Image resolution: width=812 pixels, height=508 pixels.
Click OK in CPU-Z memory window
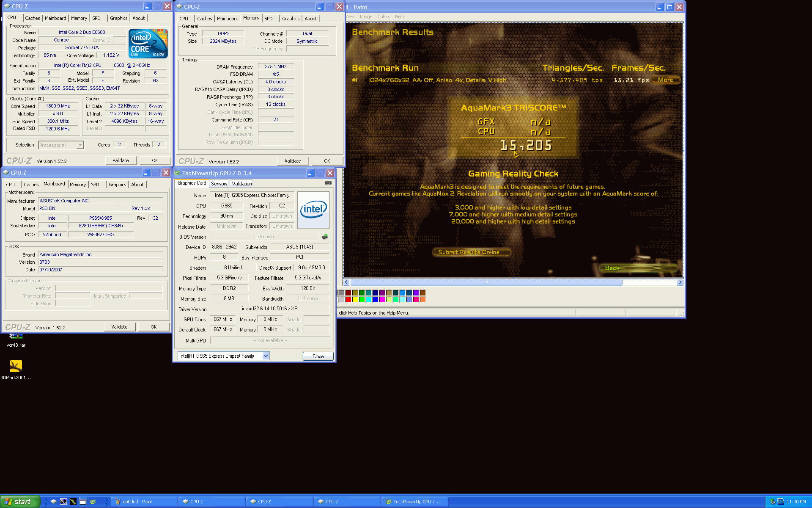[327, 161]
